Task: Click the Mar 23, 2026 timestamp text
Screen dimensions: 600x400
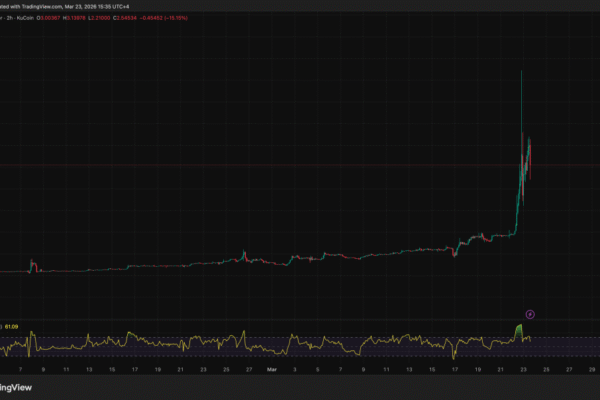Action: pos(78,7)
